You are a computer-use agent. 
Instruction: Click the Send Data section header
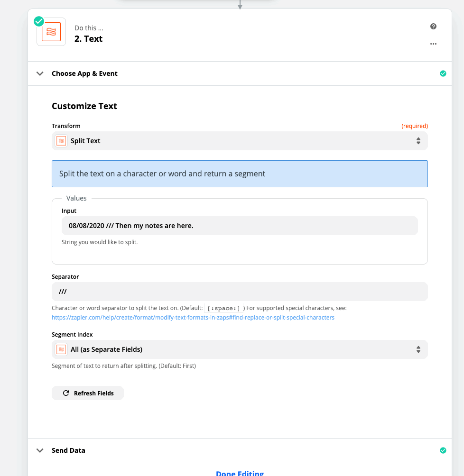(240, 450)
